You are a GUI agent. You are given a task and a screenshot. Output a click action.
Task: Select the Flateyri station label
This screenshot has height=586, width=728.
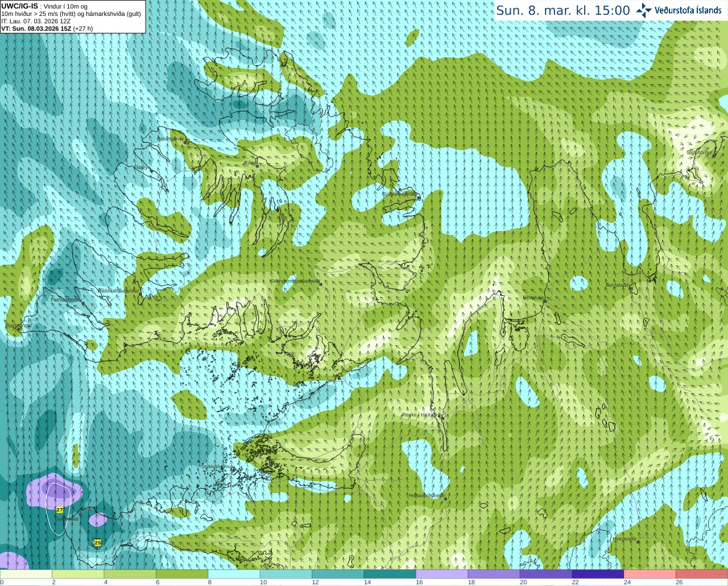pyautogui.click(x=142, y=167)
